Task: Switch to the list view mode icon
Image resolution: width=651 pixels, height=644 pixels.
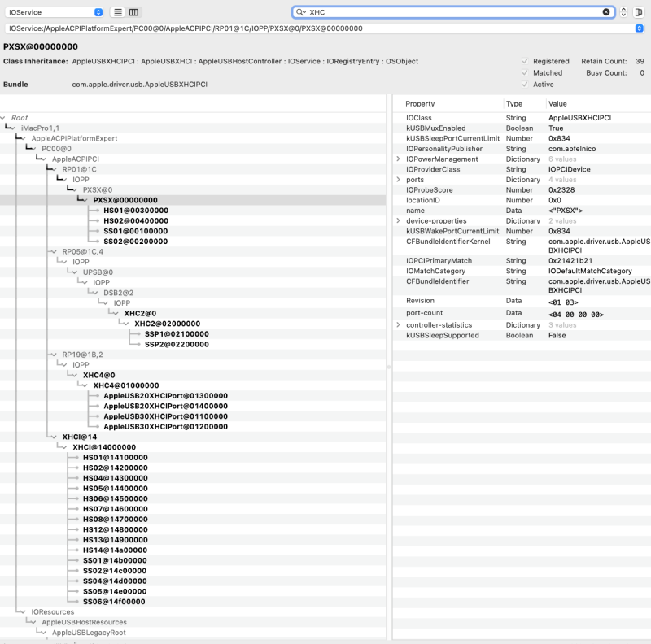Action: 118,12
